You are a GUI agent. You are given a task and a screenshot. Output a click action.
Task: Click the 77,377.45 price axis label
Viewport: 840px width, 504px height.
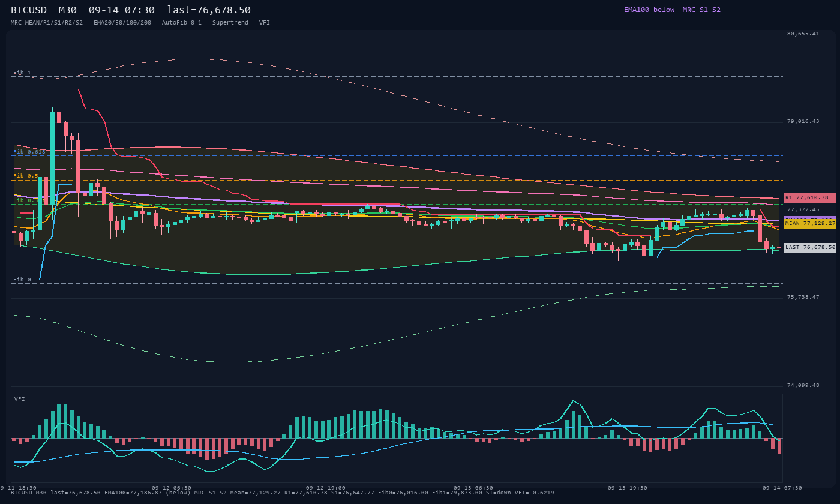pos(803,209)
